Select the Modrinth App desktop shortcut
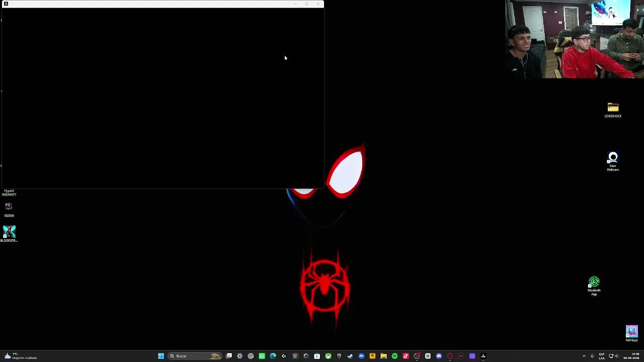 (594, 287)
